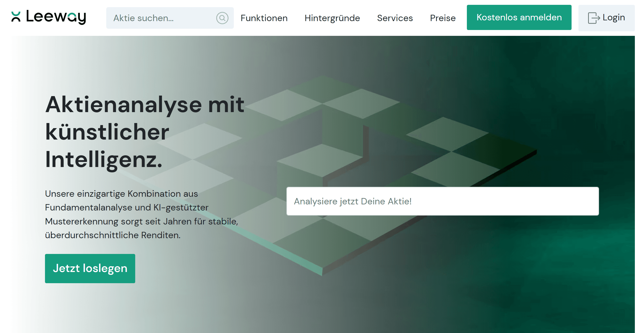Click the magnifier icon in the search bar

pyautogui.click(x=222, y=18)
